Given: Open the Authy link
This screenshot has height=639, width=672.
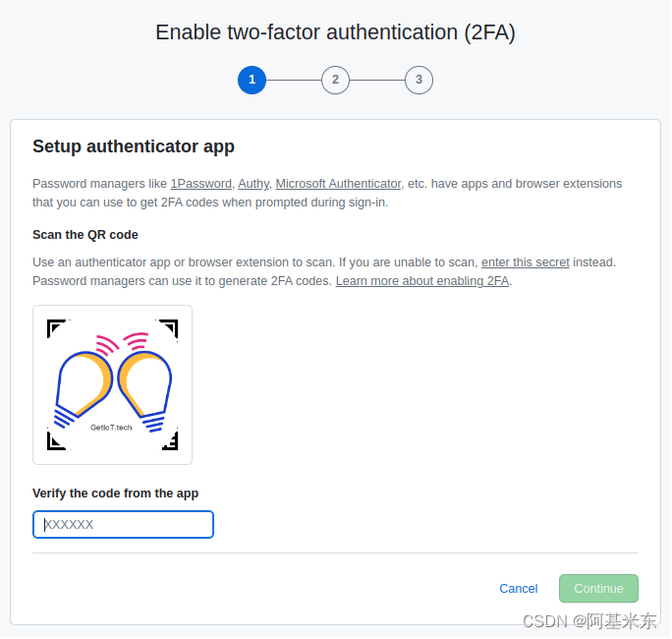Looking at the screenshot, I should [254, 184].
